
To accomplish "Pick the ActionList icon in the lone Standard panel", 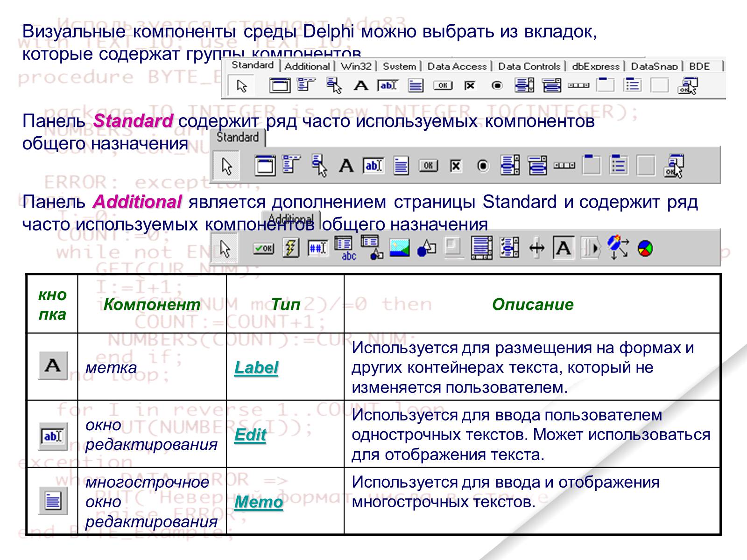I will coord(673,166).
